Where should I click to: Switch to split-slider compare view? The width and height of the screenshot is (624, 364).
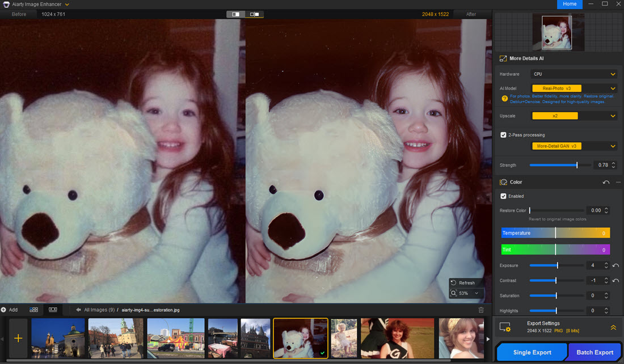pos(235,14)
